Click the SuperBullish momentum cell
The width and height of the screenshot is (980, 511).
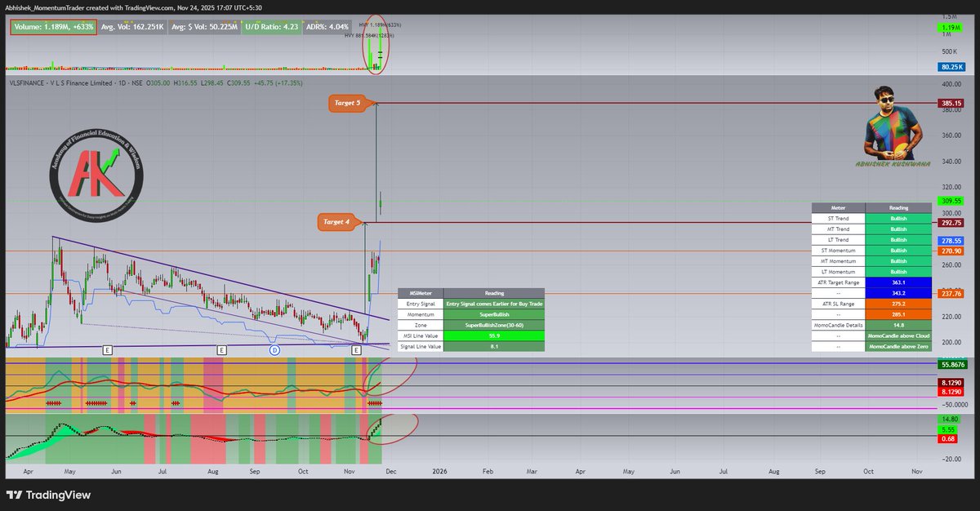pos(494,314)
